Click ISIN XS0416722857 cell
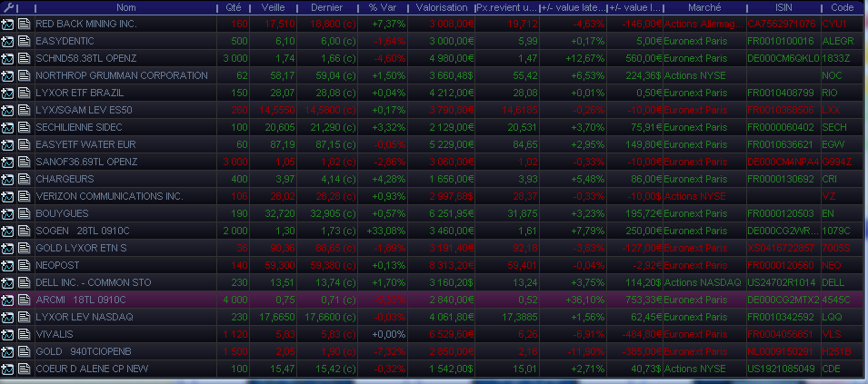868x384 pixels. pyautogui.click(x=783, y=248)
